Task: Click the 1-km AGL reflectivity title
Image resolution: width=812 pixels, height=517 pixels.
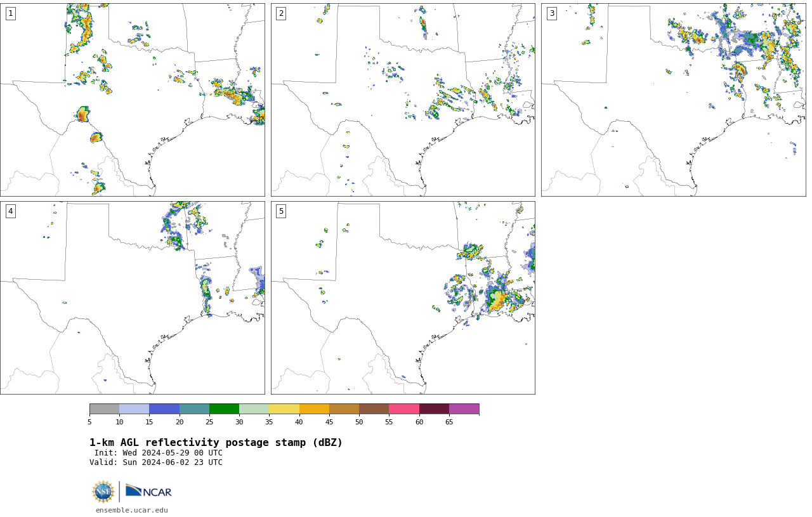Action: (216, 443)
